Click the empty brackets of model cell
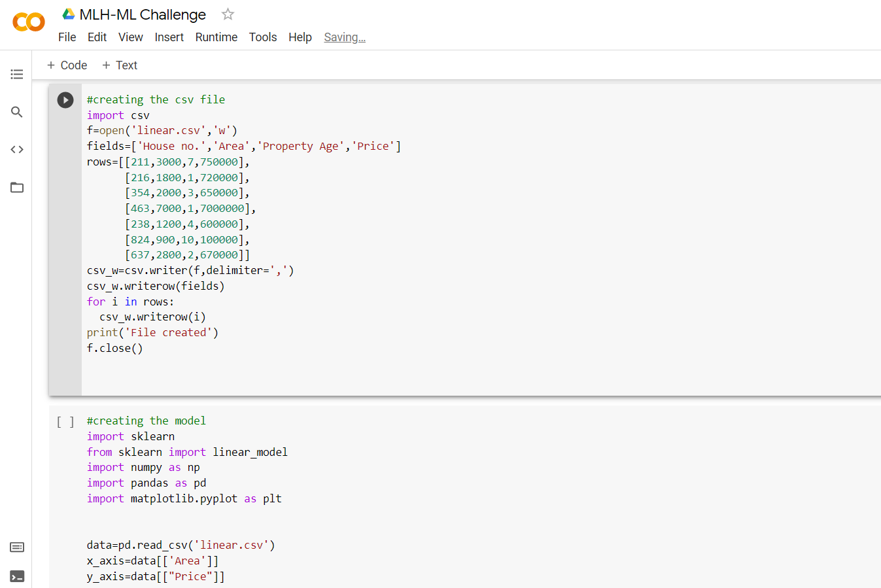Viewport: 881px width, 588px height. [x=65, y=422]
